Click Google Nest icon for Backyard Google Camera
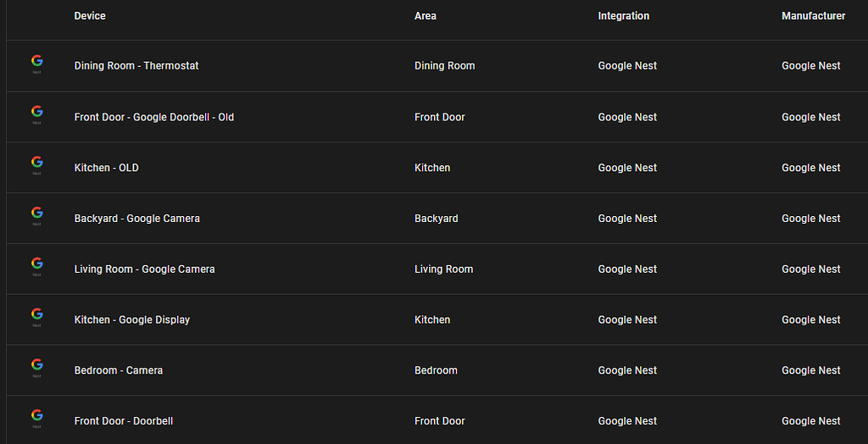The height and width of the screenshot is (444, 868). click(36, 216)
